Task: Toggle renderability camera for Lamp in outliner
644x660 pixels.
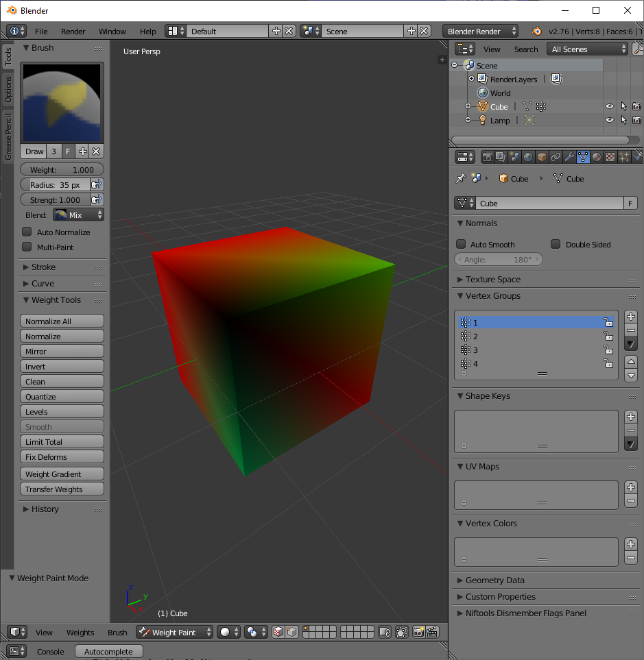Action: [x=637, y=120]
